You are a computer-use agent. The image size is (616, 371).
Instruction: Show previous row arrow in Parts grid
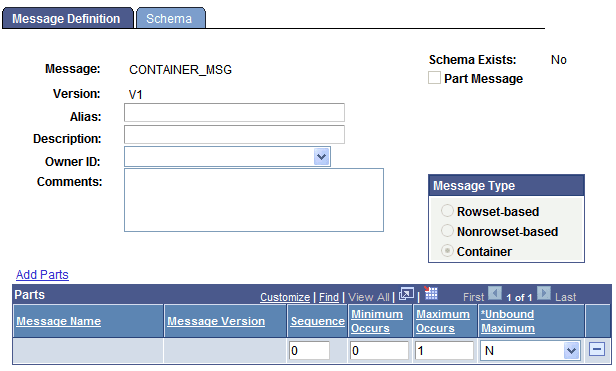tap(495, 294)
